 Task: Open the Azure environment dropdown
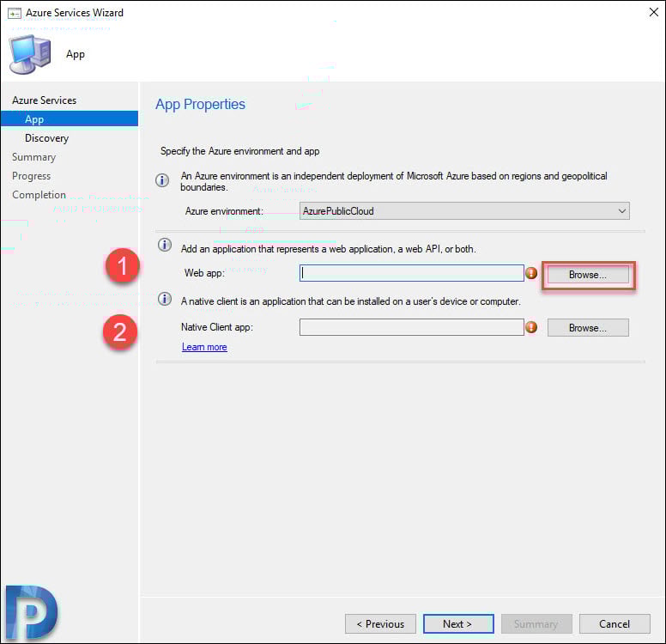coord(464,211)
